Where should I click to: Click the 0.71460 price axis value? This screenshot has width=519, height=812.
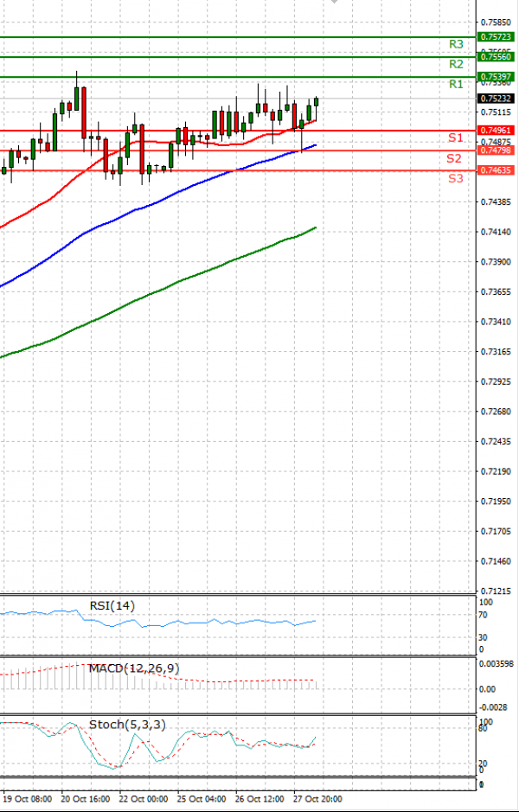pos(496,561)
